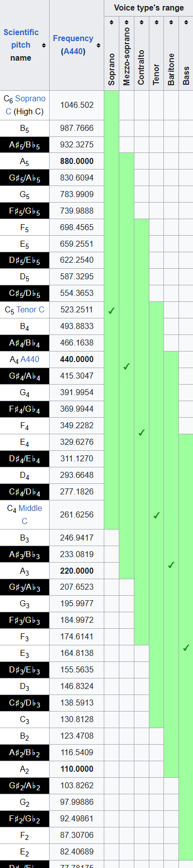
Task: Click the green checkmark in Bass column
Action: 186,647
